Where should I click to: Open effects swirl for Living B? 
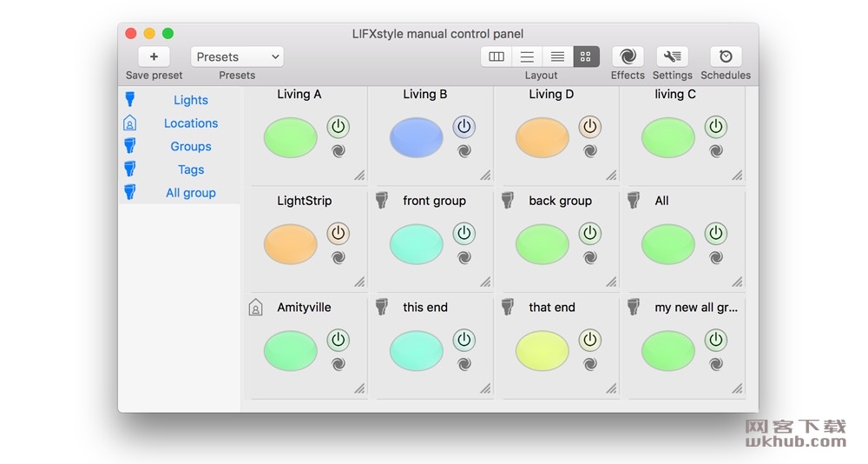[x=464, y=151]
